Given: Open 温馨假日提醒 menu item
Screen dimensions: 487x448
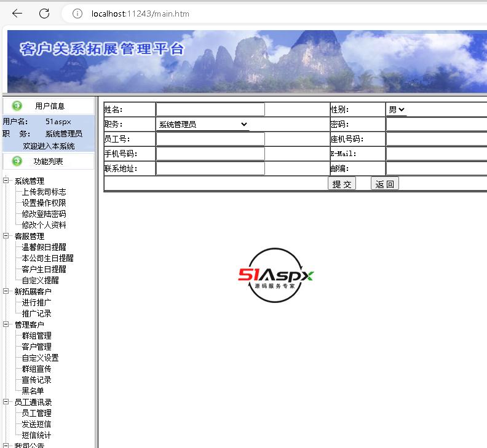Looking at the screenshot, I should [44, 247].
